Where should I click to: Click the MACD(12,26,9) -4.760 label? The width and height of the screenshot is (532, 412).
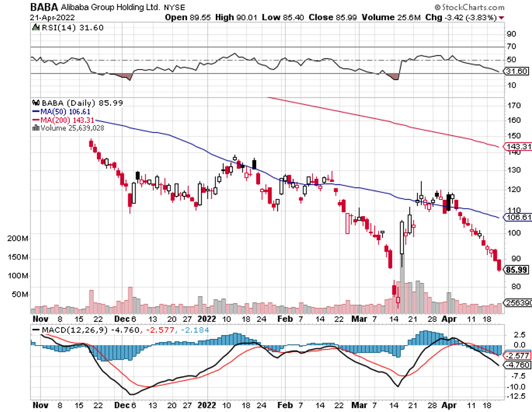click(x=90, y=330)
